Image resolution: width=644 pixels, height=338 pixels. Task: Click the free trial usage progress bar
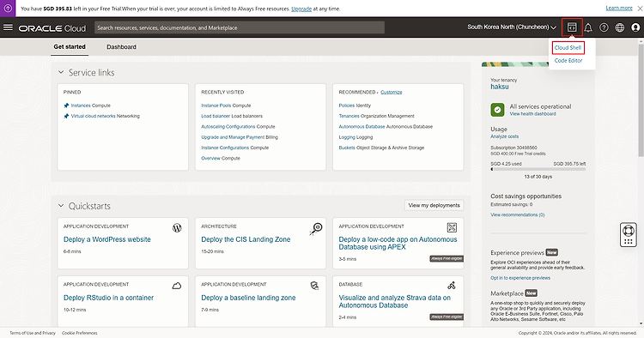(538, 169)
